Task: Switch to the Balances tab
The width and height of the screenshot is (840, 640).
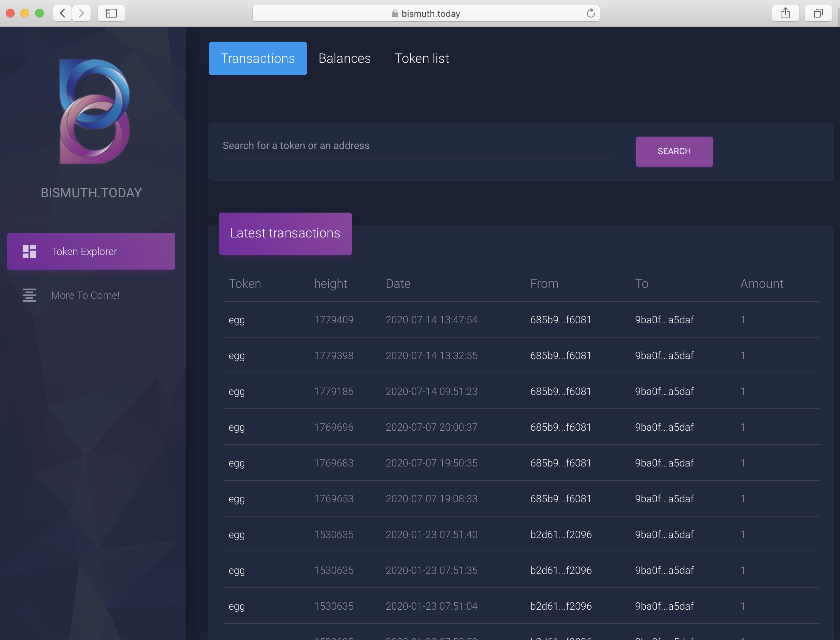Action: pyautogui.click(x=344, y=58)
